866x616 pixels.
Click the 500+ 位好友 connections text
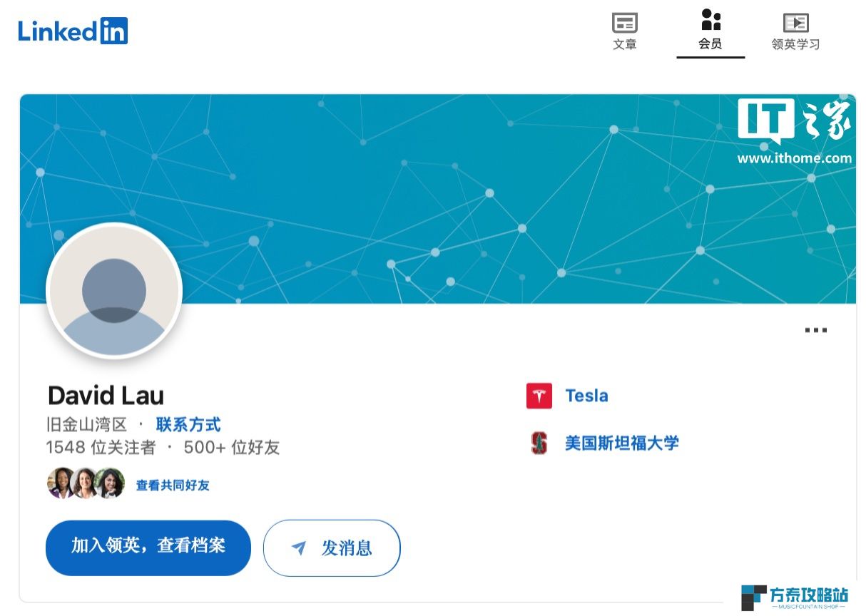232,448
